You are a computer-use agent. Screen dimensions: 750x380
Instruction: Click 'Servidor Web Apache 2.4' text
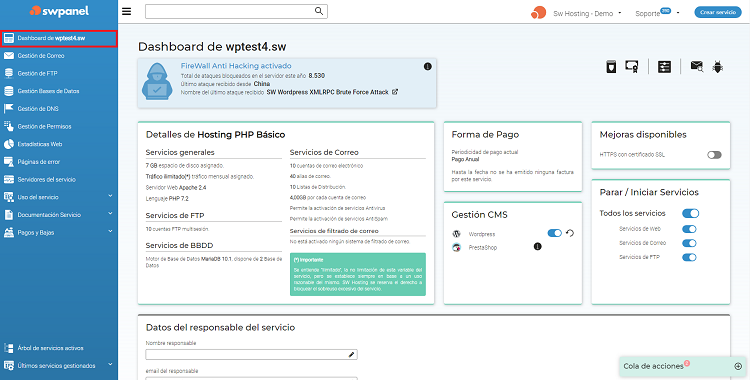point(176,188)
